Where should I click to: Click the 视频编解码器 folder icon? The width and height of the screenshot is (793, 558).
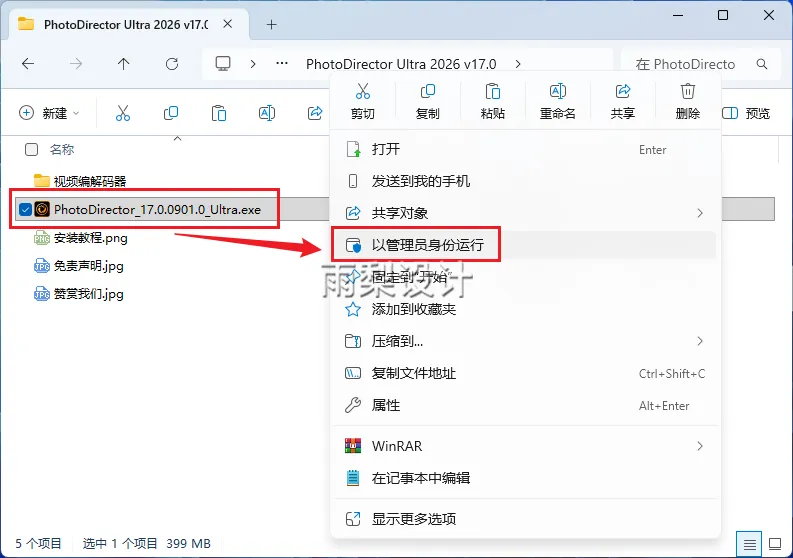pos(41,181)
